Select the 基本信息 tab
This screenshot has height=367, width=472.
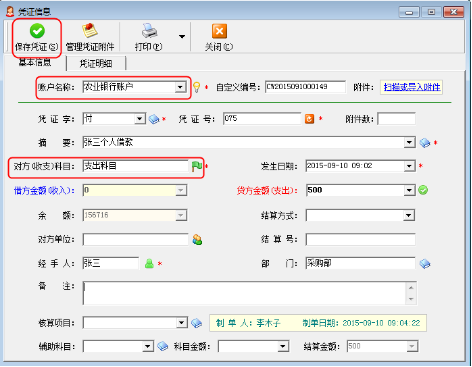coord(35,62)
